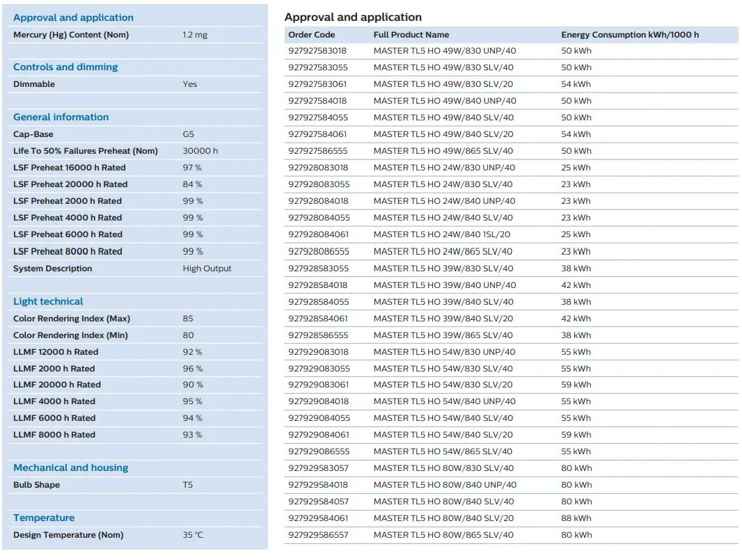
Task: Click the 'Color Rendering Index (Max)' label
Action: coord(72,319)
